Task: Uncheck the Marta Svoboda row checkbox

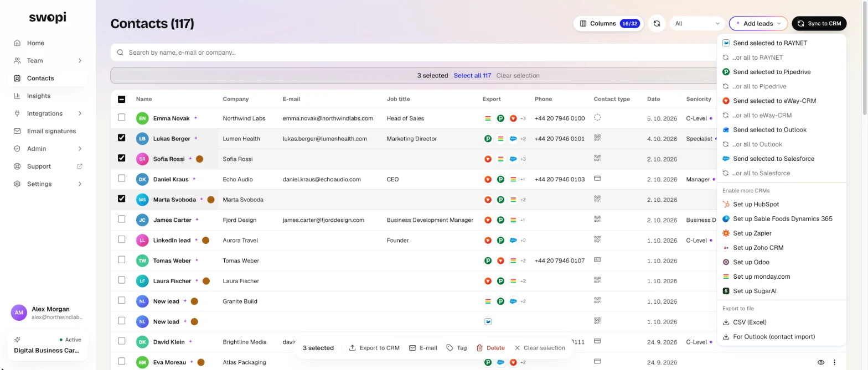Action: click(122, 199)
